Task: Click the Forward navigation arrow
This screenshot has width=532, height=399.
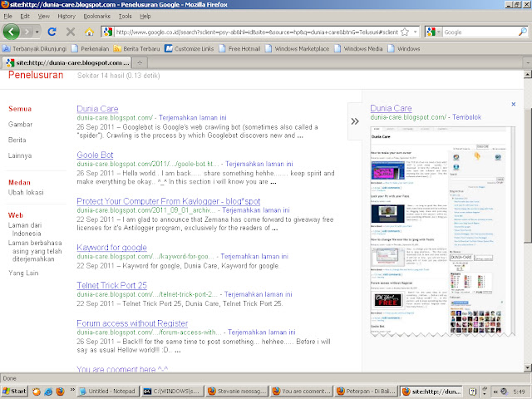Action: pyautogui.click(x=27, y=32)
